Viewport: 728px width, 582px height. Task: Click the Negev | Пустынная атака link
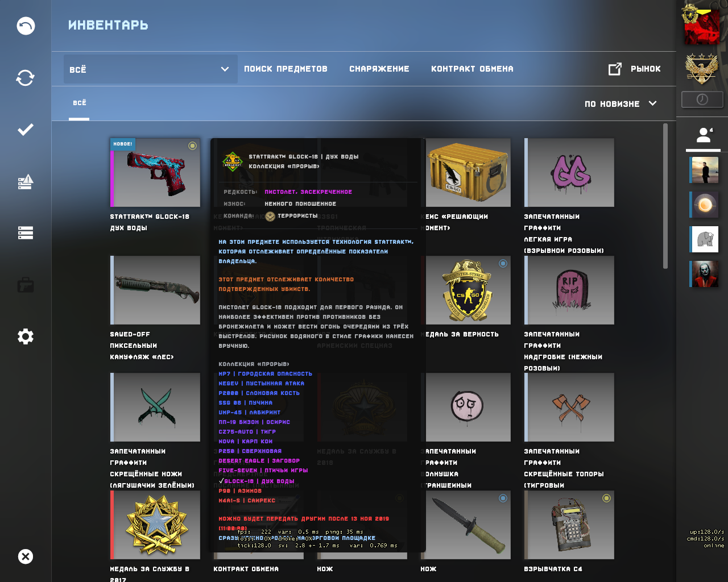tap(261, 384)
